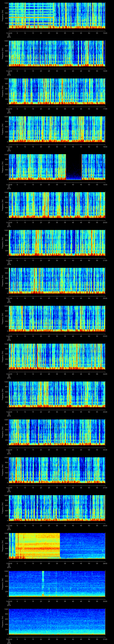Click the '30:00' end time label
The image size is (114, 644).
point(105,601)
